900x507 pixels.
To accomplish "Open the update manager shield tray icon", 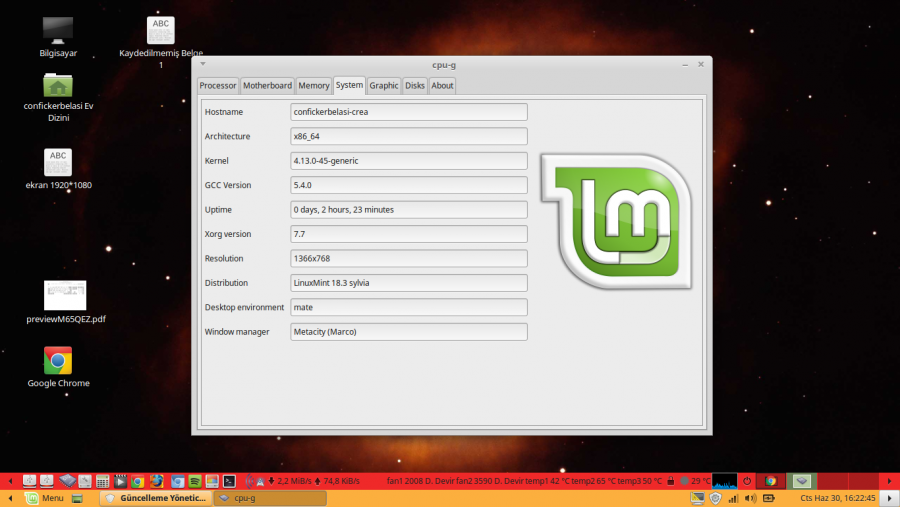I will [x=715, y=498].
